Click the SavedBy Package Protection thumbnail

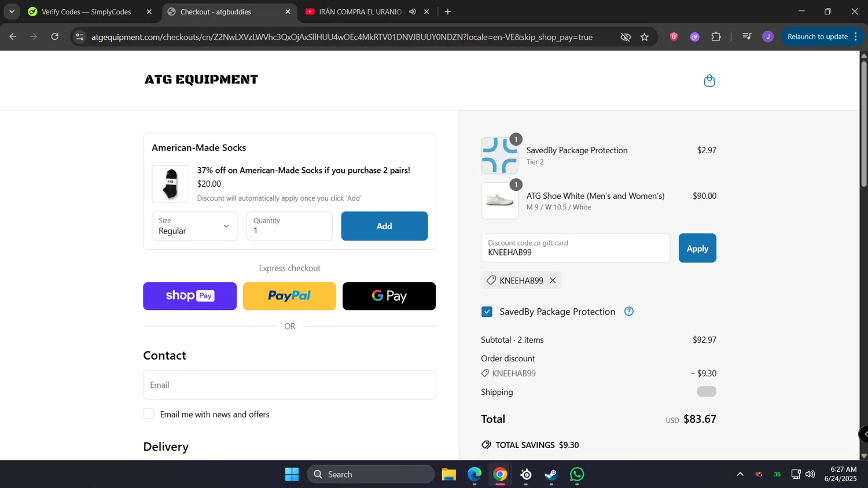point(500,156)
